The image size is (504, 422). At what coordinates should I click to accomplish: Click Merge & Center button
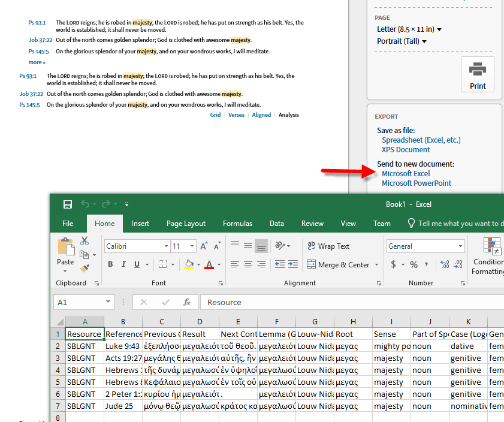(x=338, y=264)
